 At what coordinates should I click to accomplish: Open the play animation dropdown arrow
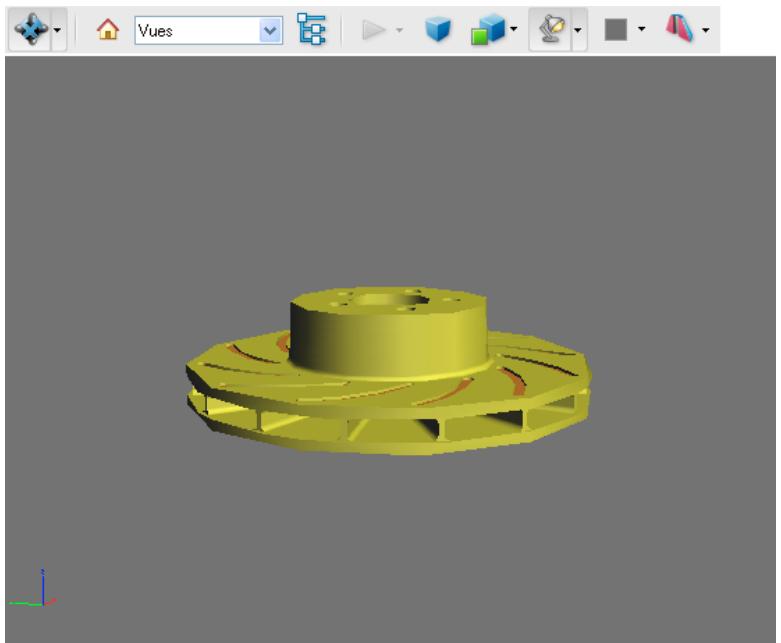click(399, 30)
